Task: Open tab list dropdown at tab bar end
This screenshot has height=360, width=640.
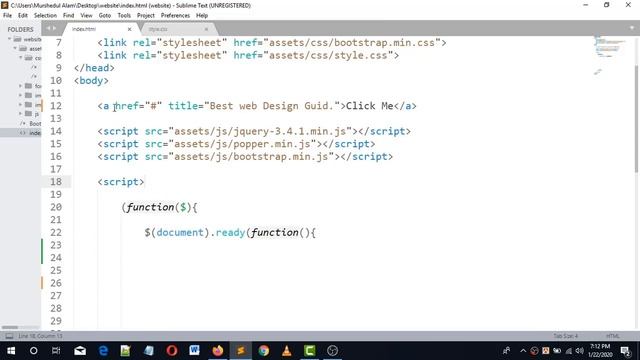Action: pos(632,28)
